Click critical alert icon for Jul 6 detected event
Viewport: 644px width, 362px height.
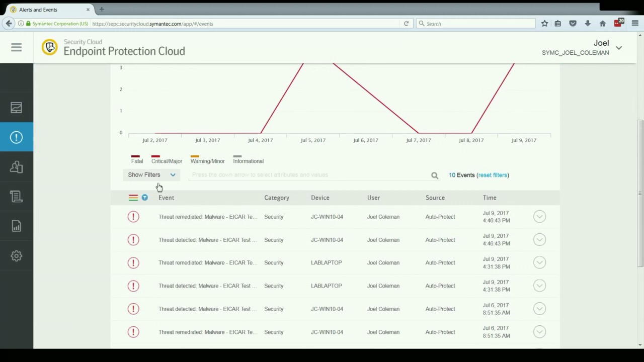click(133, 309)
